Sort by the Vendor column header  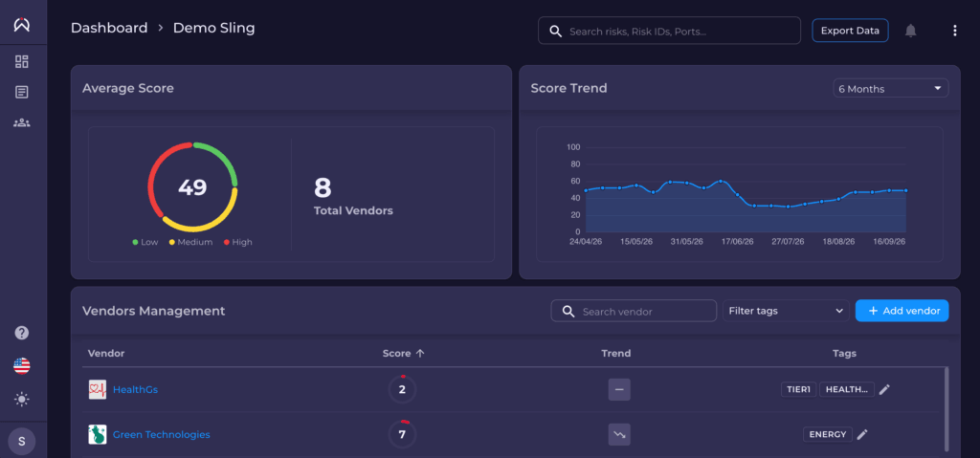click(106, 353)
